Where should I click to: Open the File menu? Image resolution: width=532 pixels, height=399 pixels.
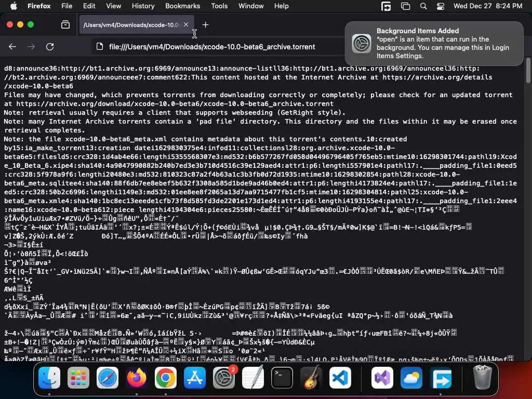(66, 6)
